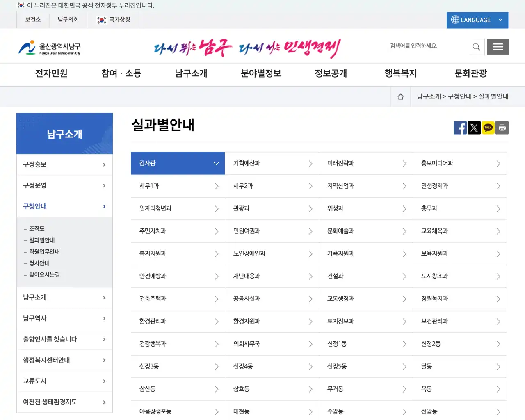525x420 pixels.
Task: Go to home via breadcrumb house icon
Action: [x=401, y=96]
